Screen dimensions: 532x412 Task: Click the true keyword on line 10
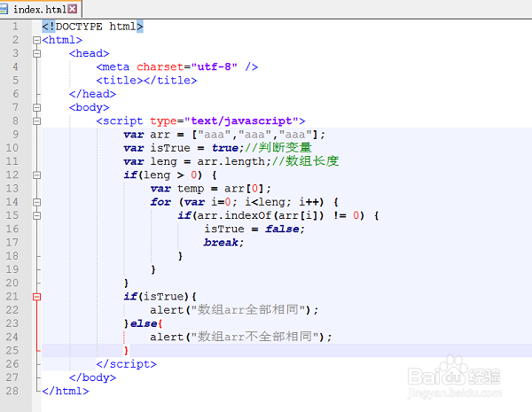coord(225,148)
